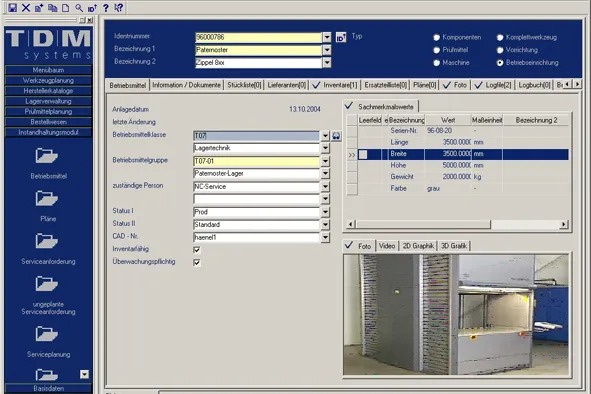Click the blank page toolbar icon
Image resolution: width=591 pixels, height=394 pixels.
click(x=66, y=8)
